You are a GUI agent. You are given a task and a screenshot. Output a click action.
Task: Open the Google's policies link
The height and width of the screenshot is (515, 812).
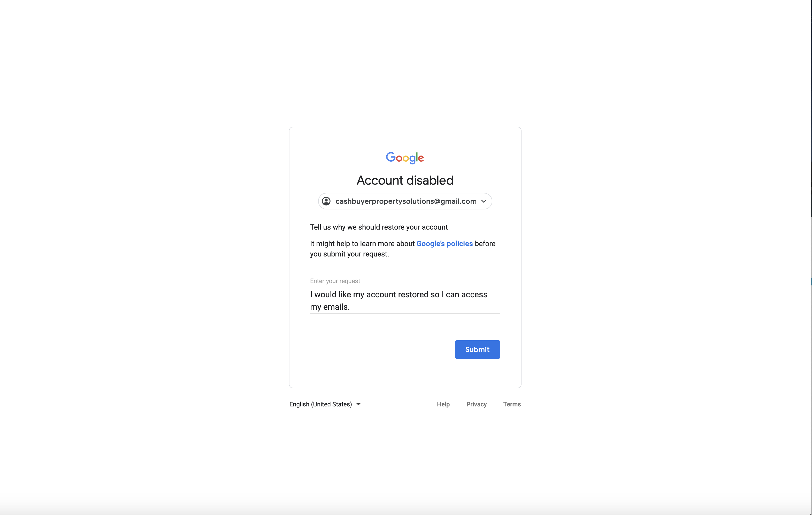click(445, 244)
